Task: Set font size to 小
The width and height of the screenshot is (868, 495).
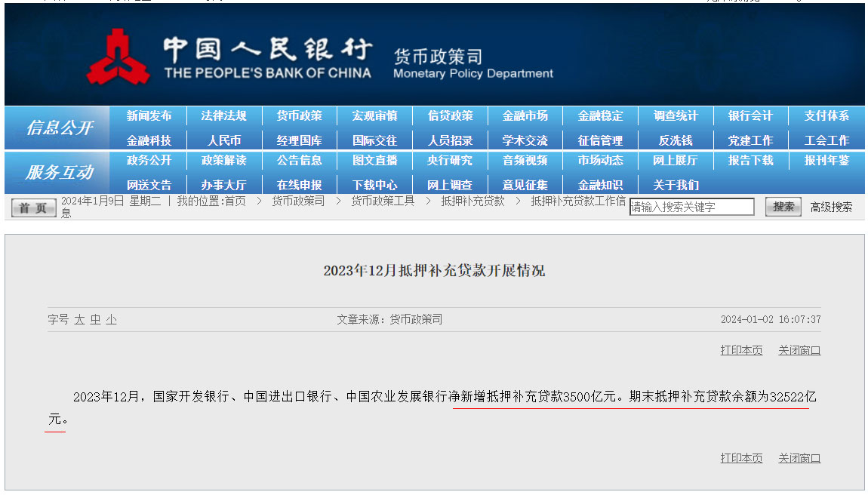Action: [x=111, y=319]
